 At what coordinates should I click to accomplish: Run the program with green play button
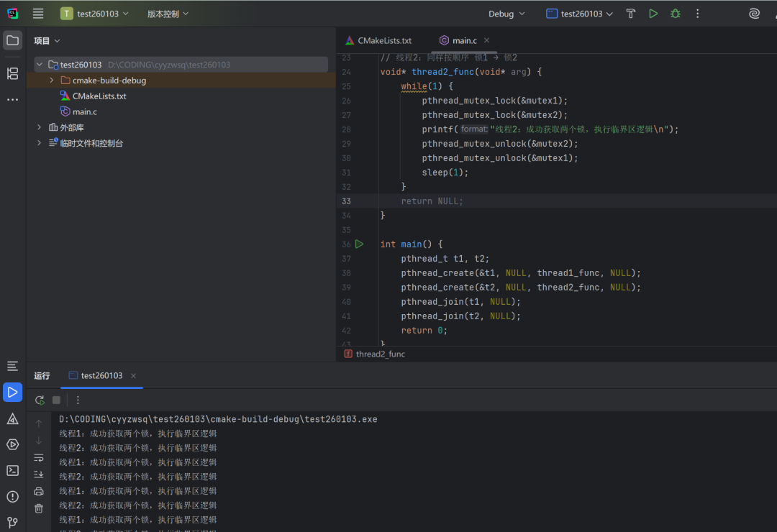[653, 14]
